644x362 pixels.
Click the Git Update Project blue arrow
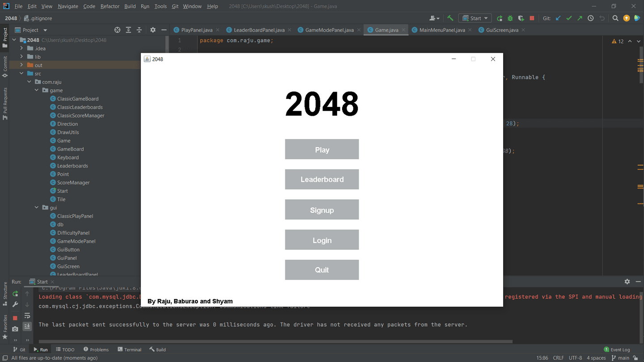click(x=558, y=18)
